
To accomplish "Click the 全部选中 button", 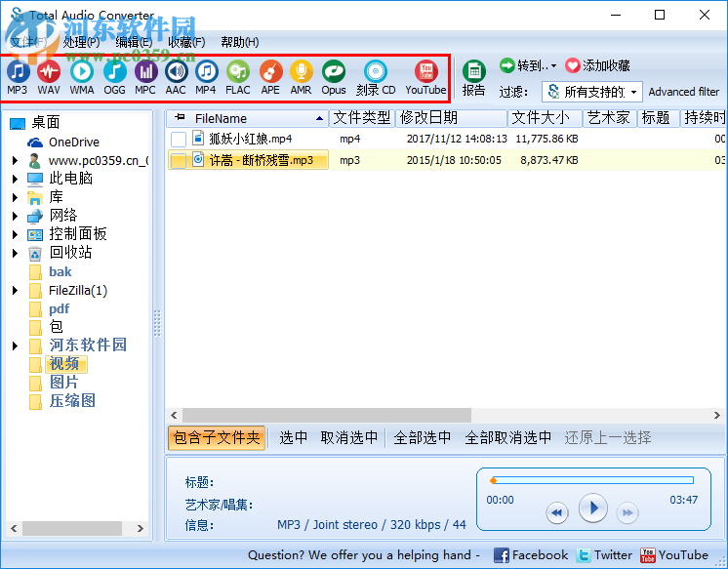I will pos(422,437).
